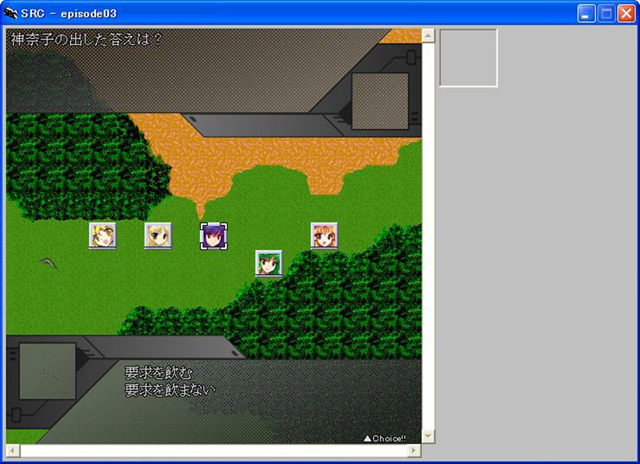Click the SRC application icon in title bar
The width and height of the screenshot is (640, 464).
[10, 13]
